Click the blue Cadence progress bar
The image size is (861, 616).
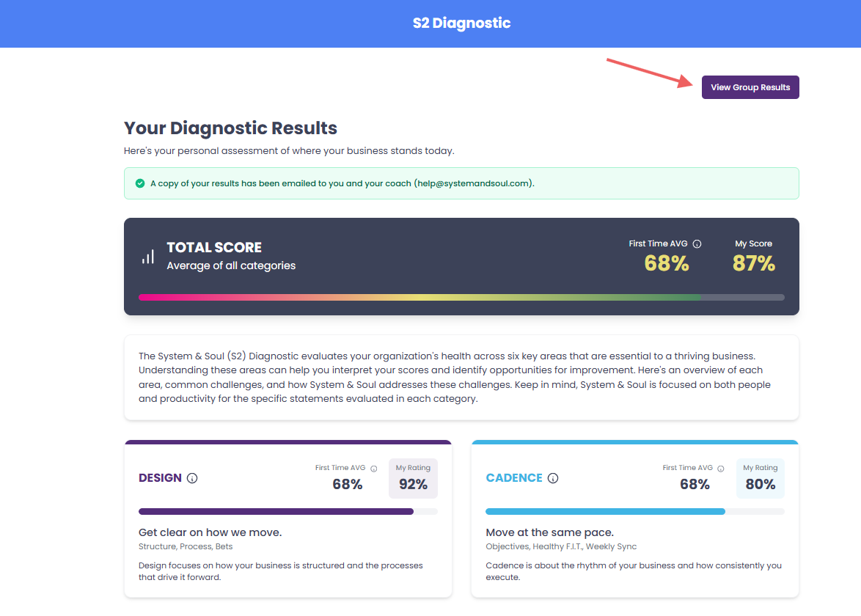coord(605,512)
